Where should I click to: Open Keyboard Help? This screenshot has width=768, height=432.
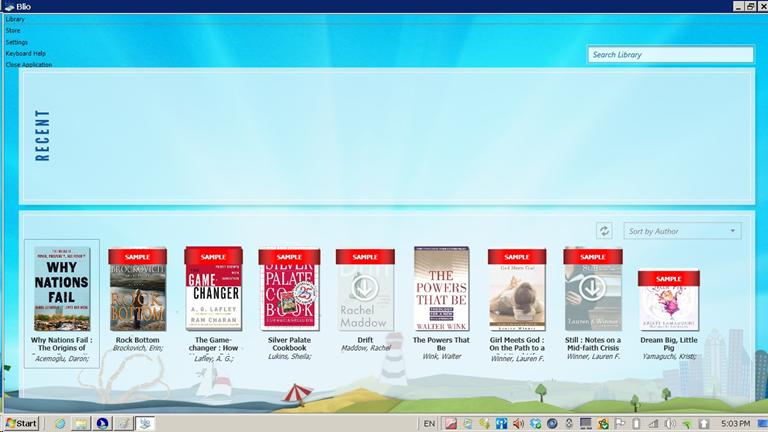[x=25, y=53]
